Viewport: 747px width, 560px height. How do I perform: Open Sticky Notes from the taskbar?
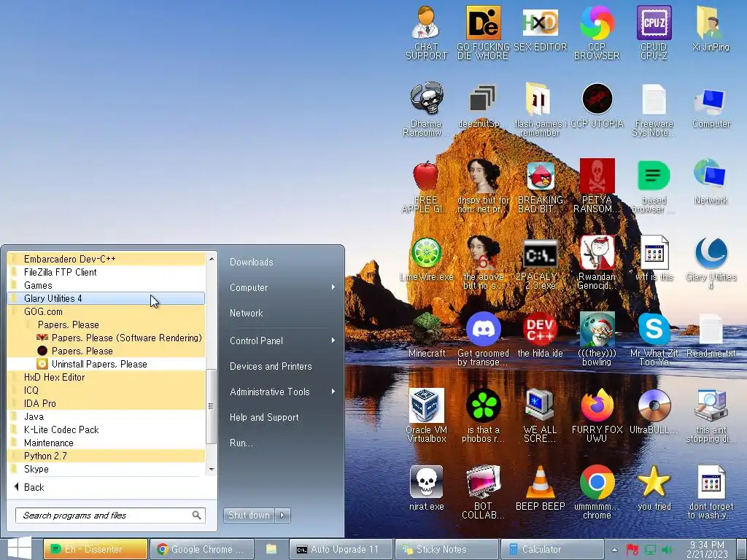(447, 549)
